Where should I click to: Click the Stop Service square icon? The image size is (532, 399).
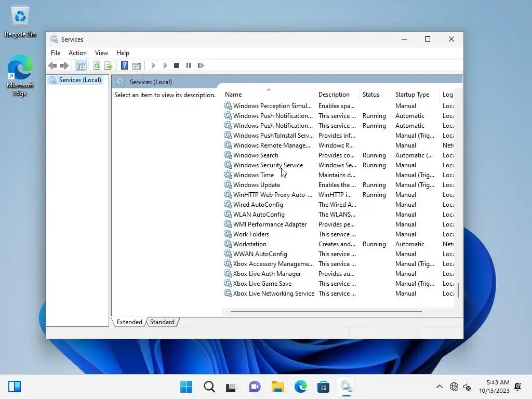pos(177,65)
